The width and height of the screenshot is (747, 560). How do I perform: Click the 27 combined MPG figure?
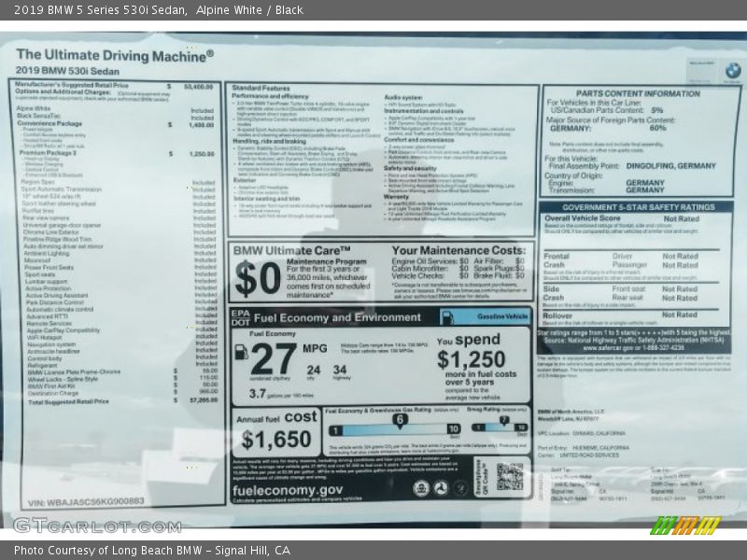click(274, 359)
